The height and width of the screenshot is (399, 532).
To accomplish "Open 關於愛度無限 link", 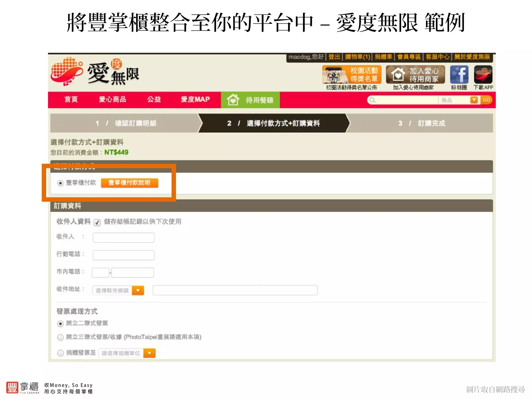I will pyautogui.click(x=472, y=57).
